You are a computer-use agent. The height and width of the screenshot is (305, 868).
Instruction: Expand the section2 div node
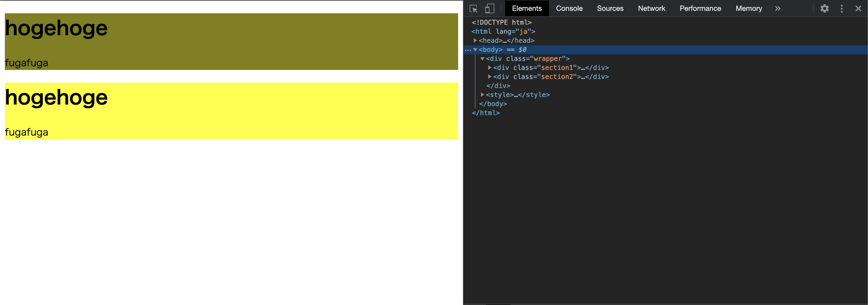[x=489, y=77]
